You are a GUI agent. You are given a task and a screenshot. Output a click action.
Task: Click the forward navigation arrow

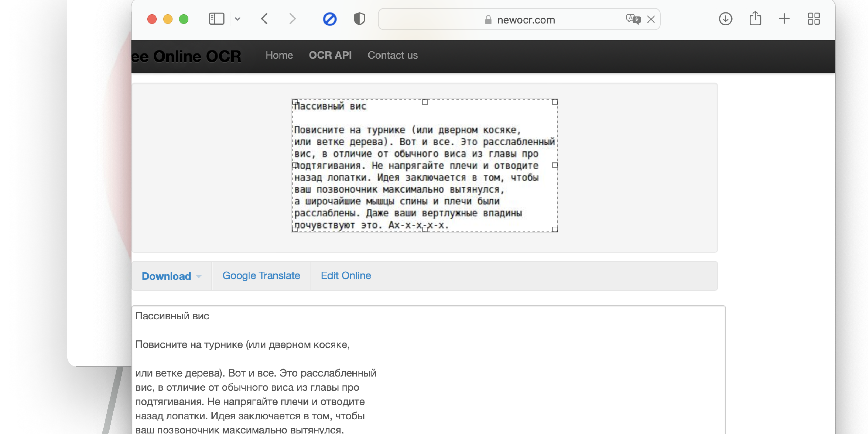pyautogui.click(x=292, y=19)
